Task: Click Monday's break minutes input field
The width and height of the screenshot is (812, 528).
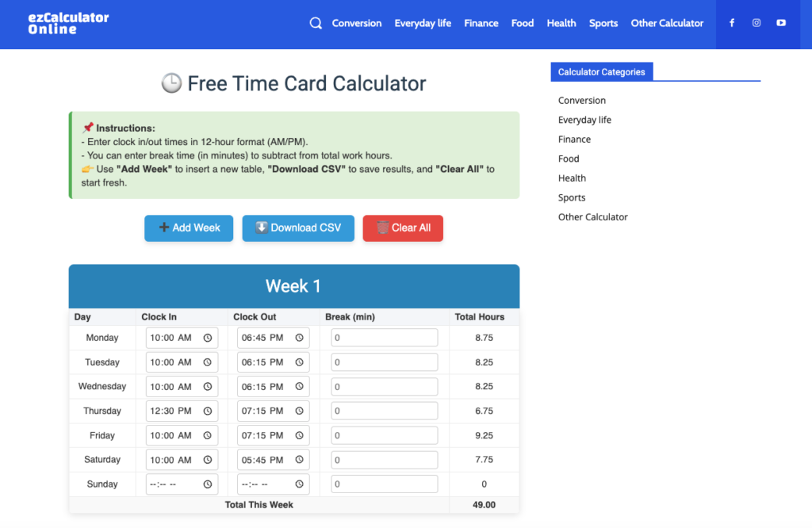Action: (x=384, y=337)
